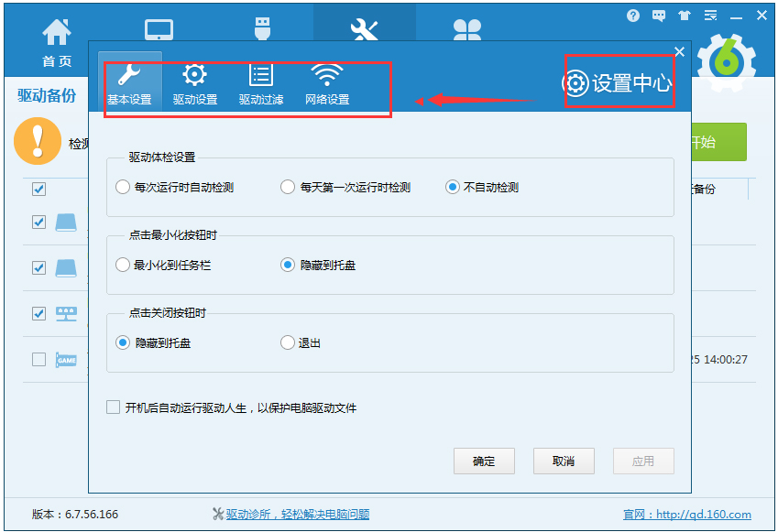Choose 退出 for the close button action
Viewport: 778px width, 532px height.
click(x=288, y=342)
